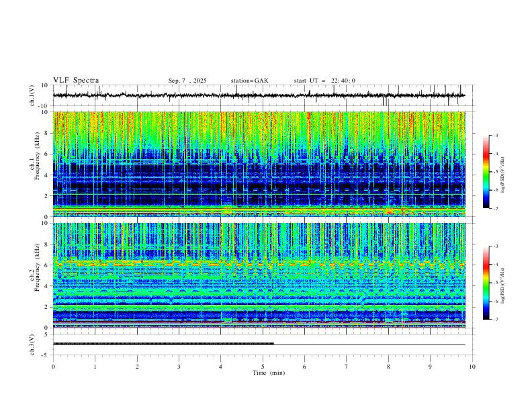Click inside the ch.2 spectrogram panel
Viewport: 532px width, 411px height.
259,275
